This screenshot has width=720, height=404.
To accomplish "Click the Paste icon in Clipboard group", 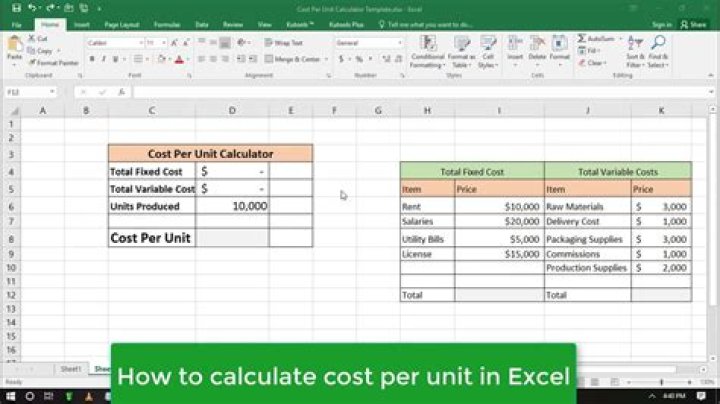I will (x=14, y=46).
